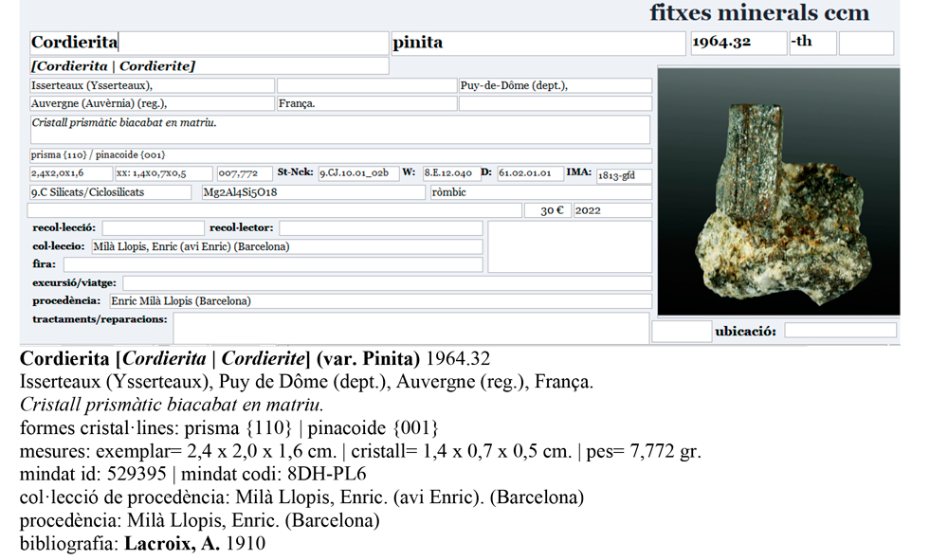
Task: Click the empty recol·lecció field
Action: 153,228
